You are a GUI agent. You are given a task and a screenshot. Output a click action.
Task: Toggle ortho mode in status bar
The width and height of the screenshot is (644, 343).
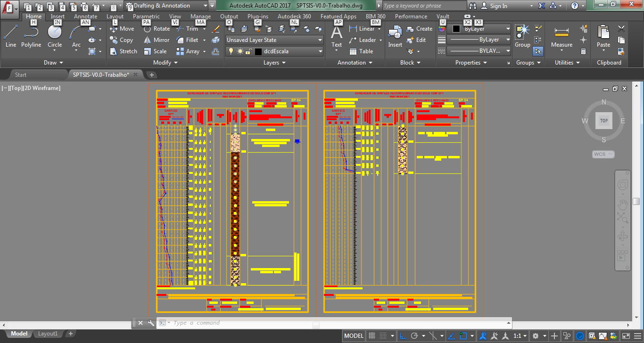pyautogui.click(x=404, y=336)
